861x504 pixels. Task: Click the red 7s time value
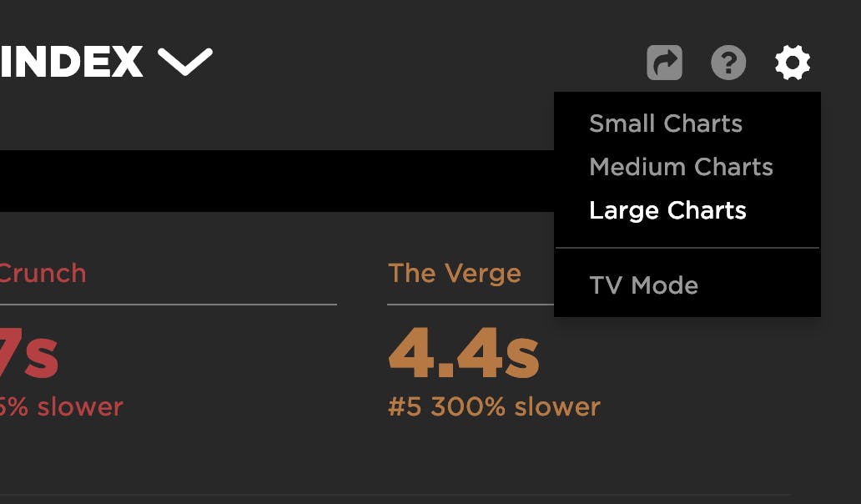click(29, 356)
